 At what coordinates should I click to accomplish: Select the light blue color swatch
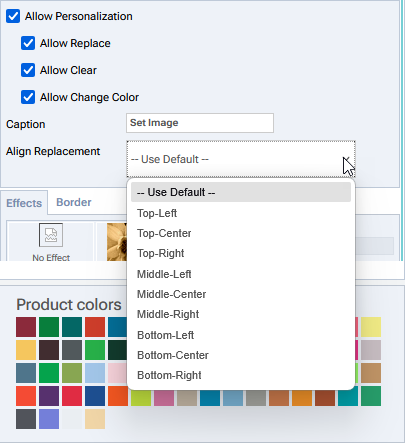(x=95, y=373)
